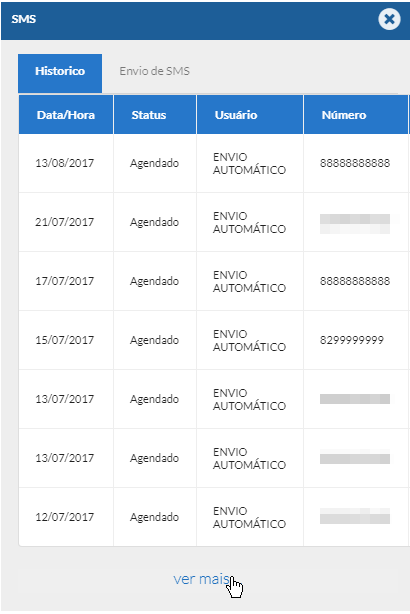Close the SMS dialog with the X icon
Image resolution: width=410 pixels, height=614 pixels.
tap(389, 19)
